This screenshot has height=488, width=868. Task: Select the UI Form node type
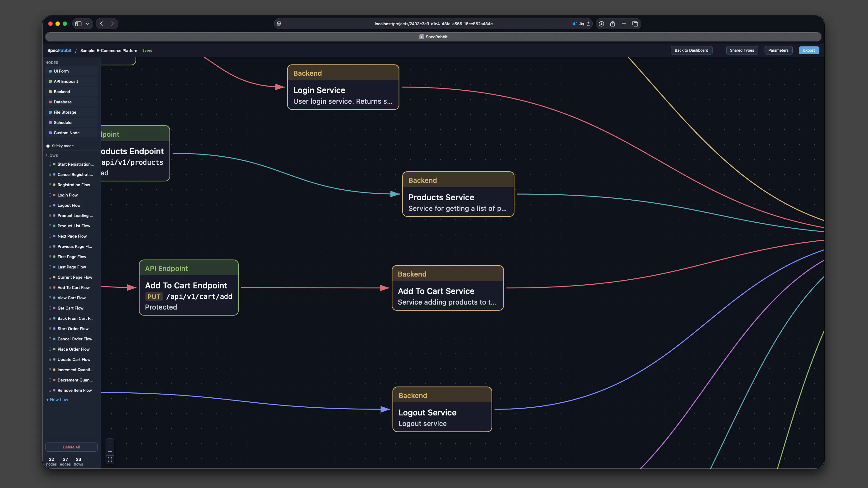71,71
